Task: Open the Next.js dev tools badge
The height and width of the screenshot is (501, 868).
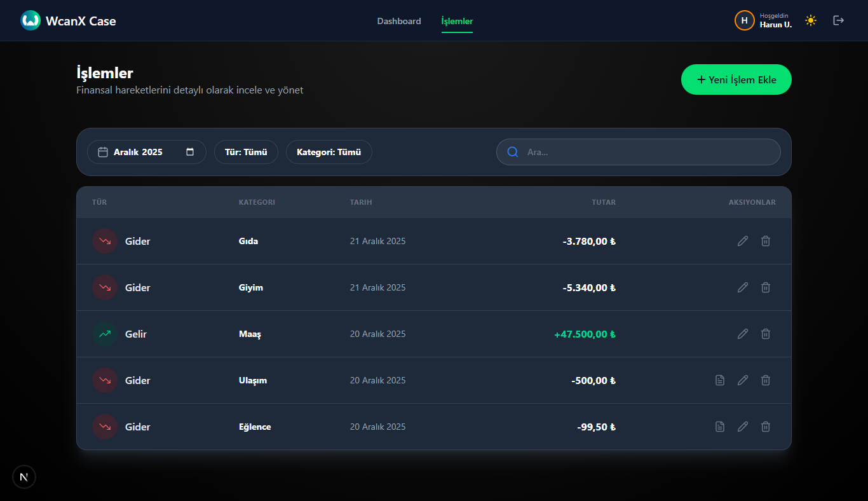Action: pos(24,477)
